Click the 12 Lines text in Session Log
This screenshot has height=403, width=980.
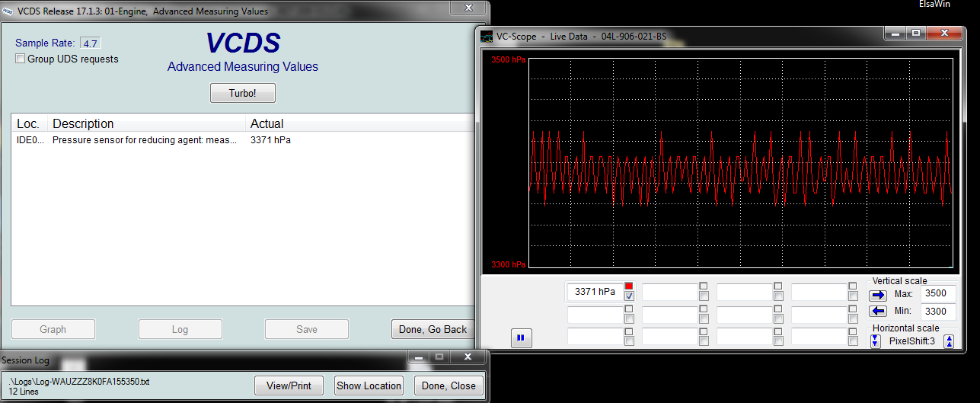click(x=24, y=391)
